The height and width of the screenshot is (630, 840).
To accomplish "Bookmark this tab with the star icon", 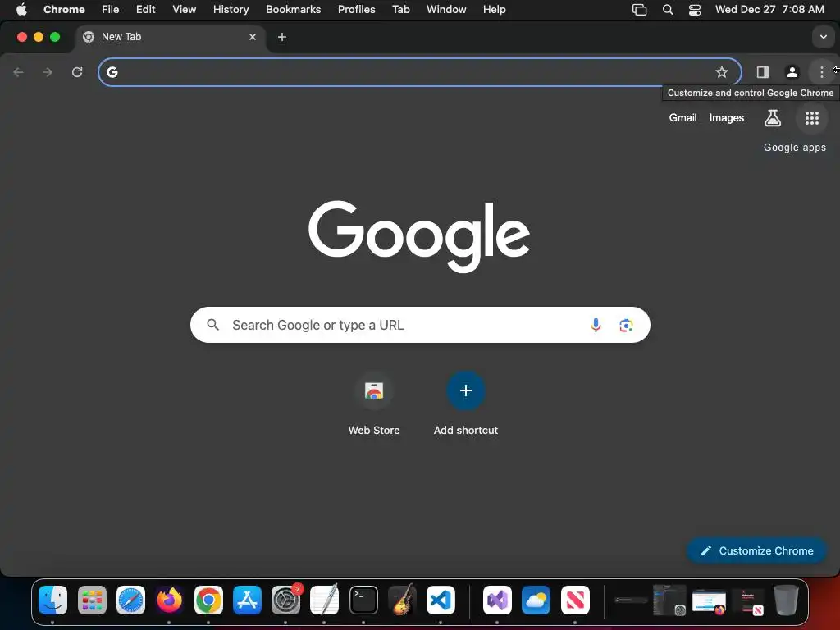I will (x=722, y=72).
